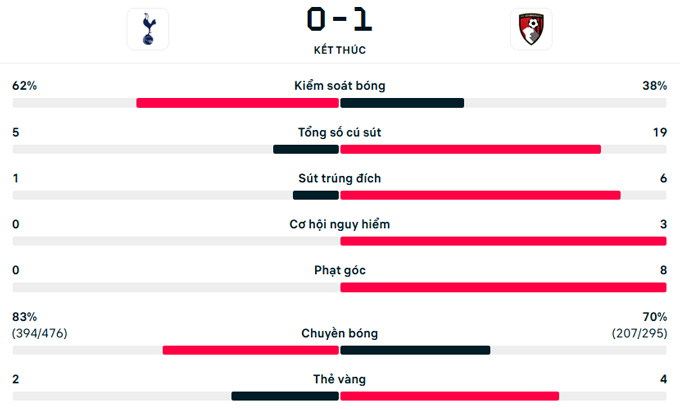Click the 0-1 final score
680x410 pixels.
coord(339,21)
